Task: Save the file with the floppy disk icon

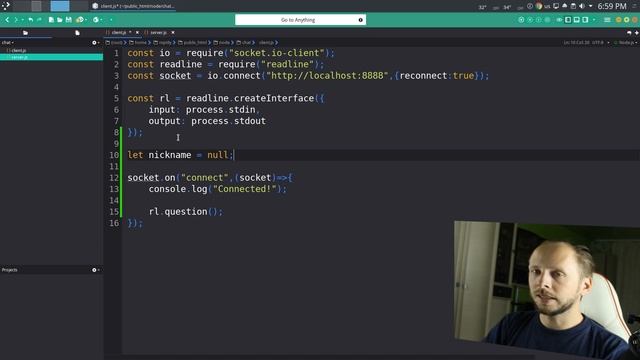Action: pyautogui.click(x=69, y=20)
